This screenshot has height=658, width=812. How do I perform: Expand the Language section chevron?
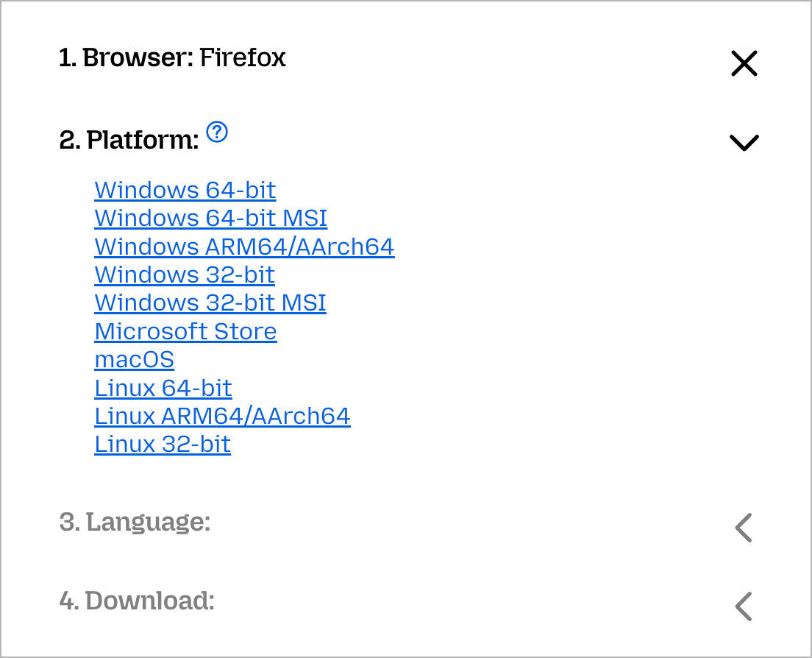click(x=744, y=528)
